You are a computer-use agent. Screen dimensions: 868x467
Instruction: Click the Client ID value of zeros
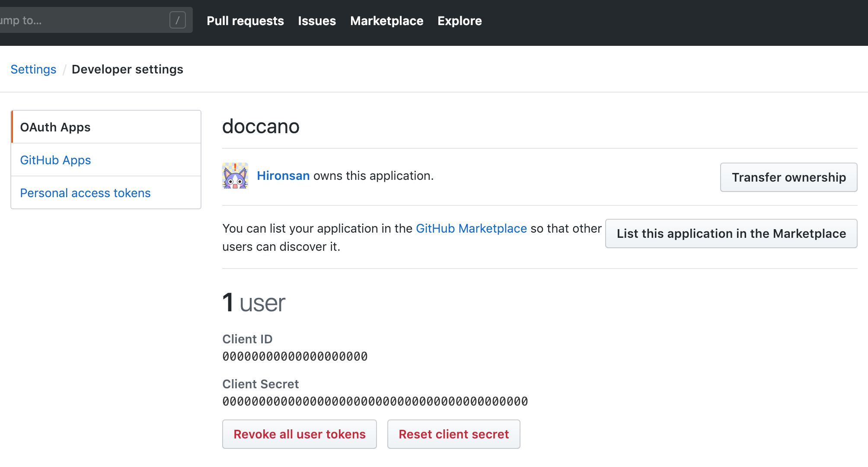click(x=295, y=356)
